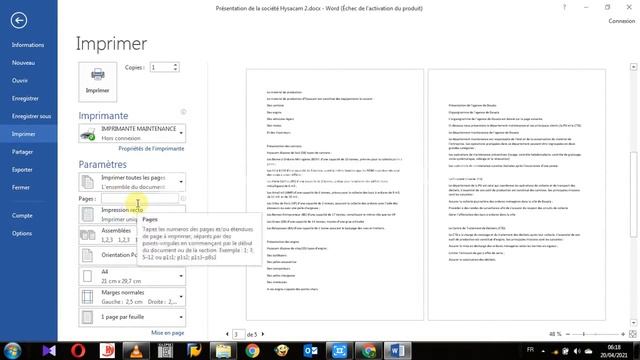
Task: Click the printer info icon beside Imprimante
Action: click(183, 112)
